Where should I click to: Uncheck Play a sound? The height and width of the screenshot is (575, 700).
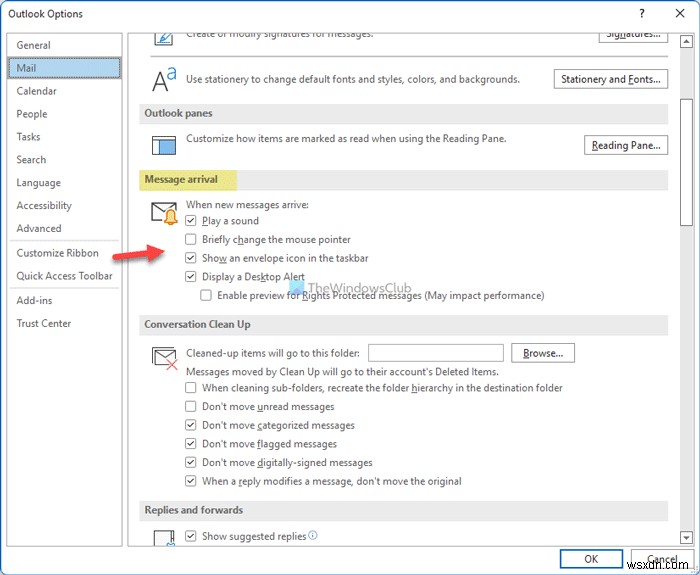(191, 221)
